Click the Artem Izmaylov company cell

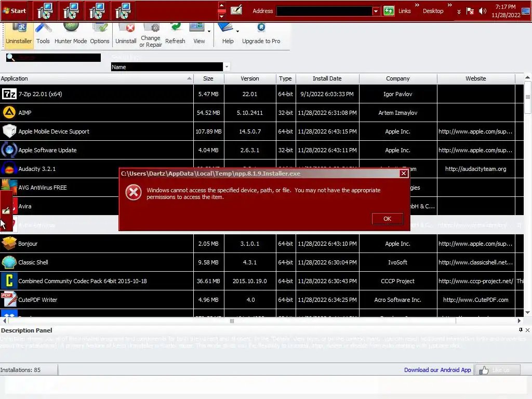(397, 113)
